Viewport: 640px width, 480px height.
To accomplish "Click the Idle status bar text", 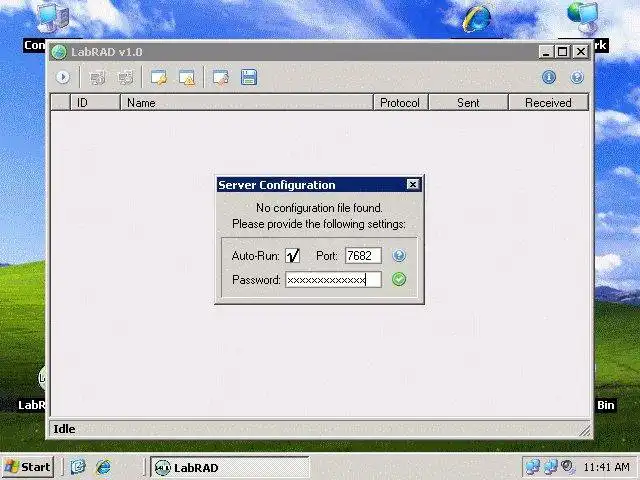I will [x=64, y=429].
